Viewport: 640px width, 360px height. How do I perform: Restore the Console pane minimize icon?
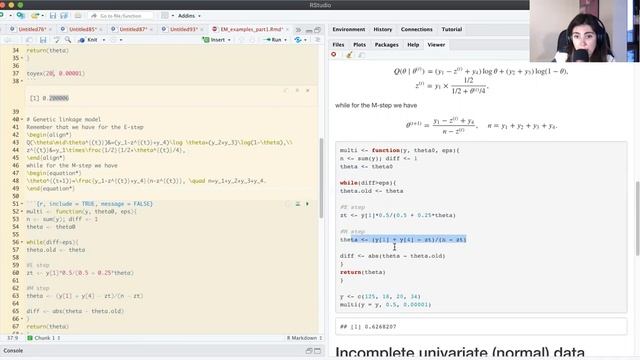click(x=309, y=351)
